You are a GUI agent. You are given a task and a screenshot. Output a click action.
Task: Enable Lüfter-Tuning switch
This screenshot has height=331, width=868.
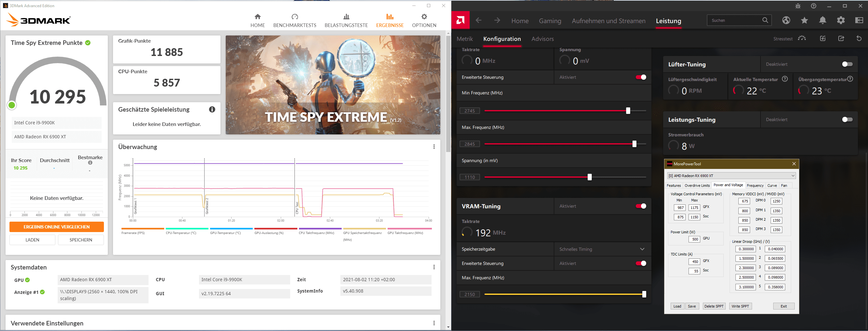(847, 64)
